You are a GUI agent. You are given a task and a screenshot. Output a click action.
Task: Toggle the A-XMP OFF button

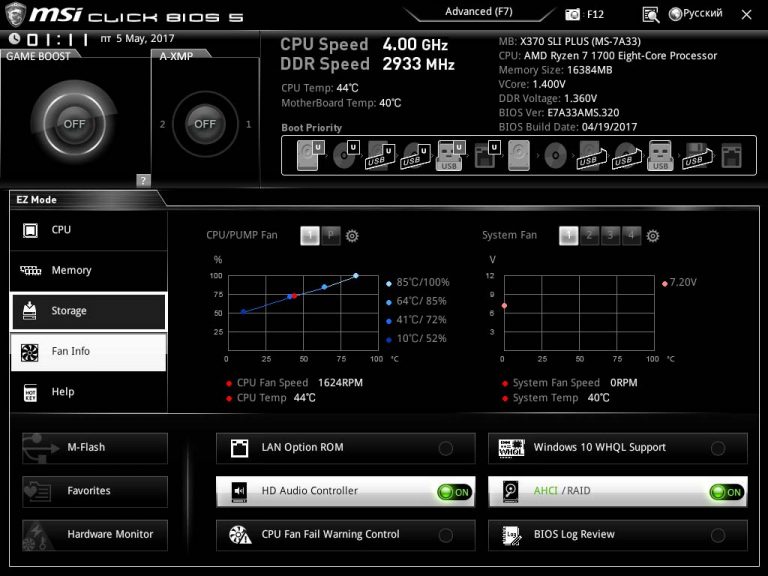click(x=205, y=124)
